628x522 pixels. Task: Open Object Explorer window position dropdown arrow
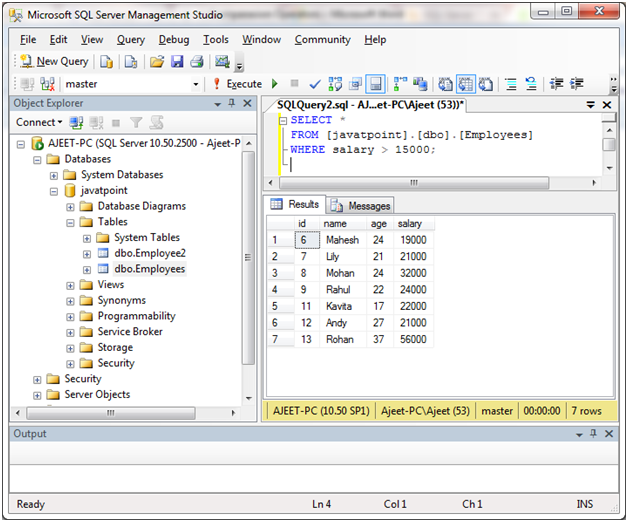click(x=217, y=104)
